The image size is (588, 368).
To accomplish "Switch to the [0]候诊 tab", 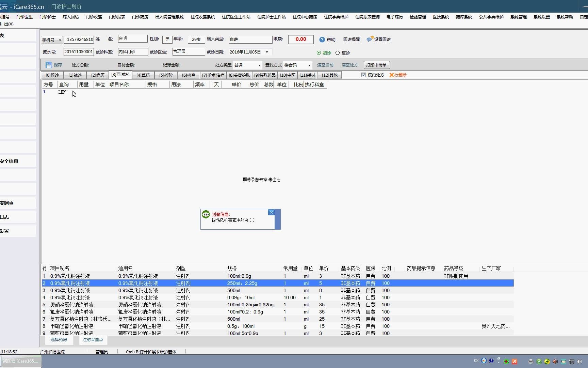I will 52,75.
